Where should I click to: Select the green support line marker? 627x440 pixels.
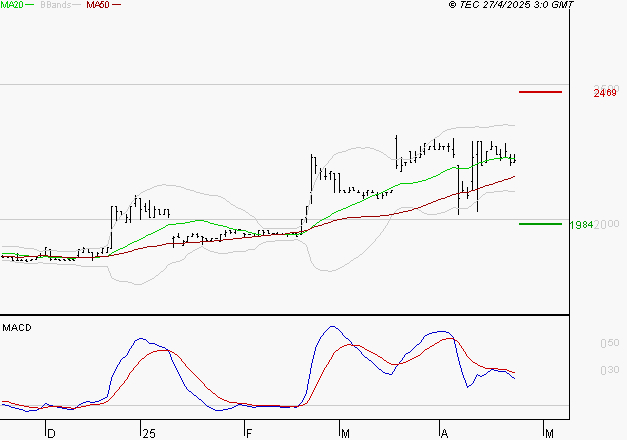(540, 223)
